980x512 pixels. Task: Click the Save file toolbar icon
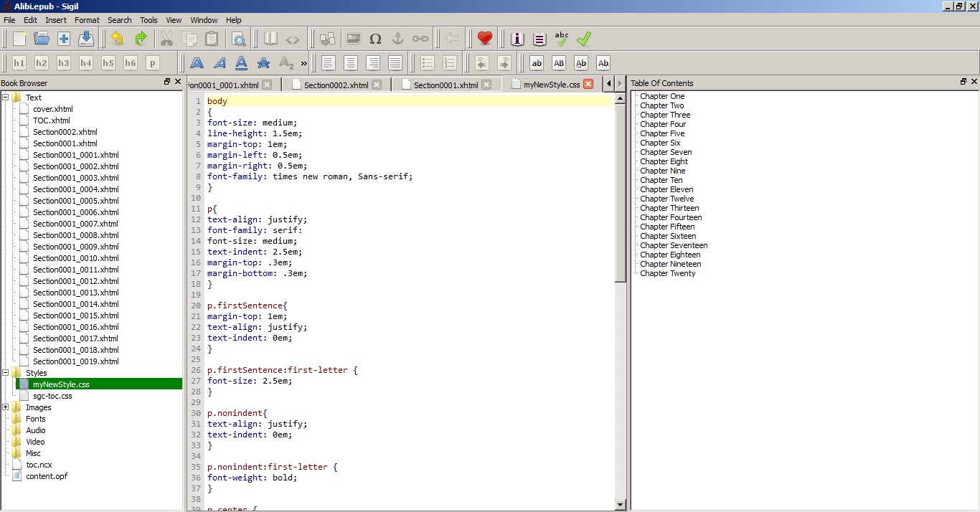[x=86, y=39]
